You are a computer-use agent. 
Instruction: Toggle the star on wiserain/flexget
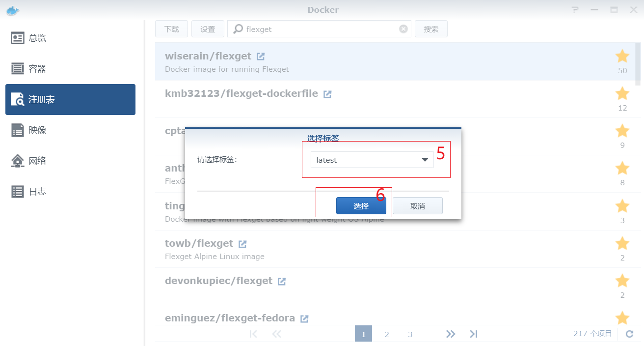coord(622,56)
